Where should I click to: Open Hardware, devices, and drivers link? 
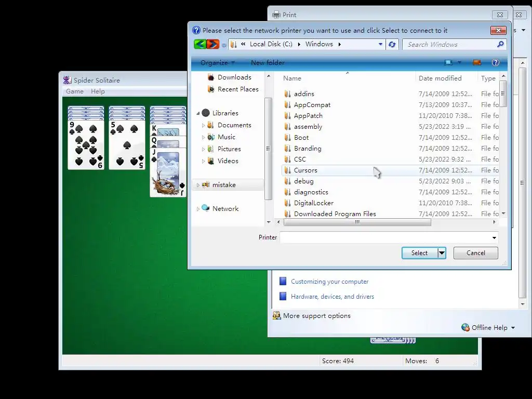point(332,297)
